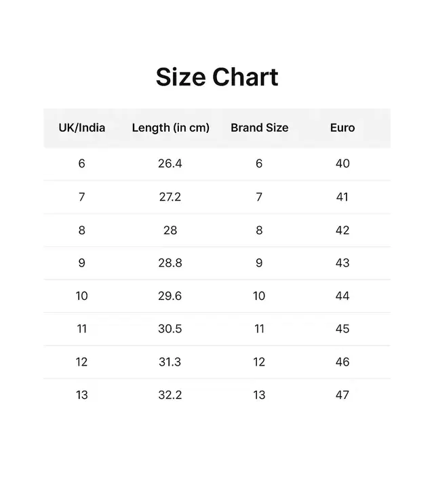Select Euro size 44 cell

[342, 296]
